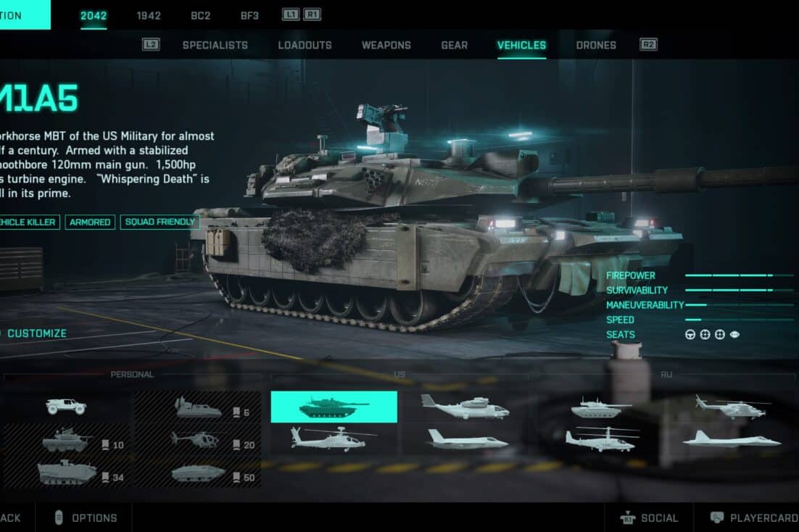The height and width of the screenshot is (532, 799).
Task: Choose the RU fighter jet icon
Action: (732, 439)
